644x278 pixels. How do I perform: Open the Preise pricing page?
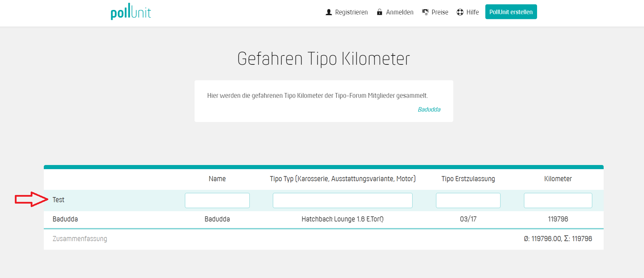(x=440, y=12)
